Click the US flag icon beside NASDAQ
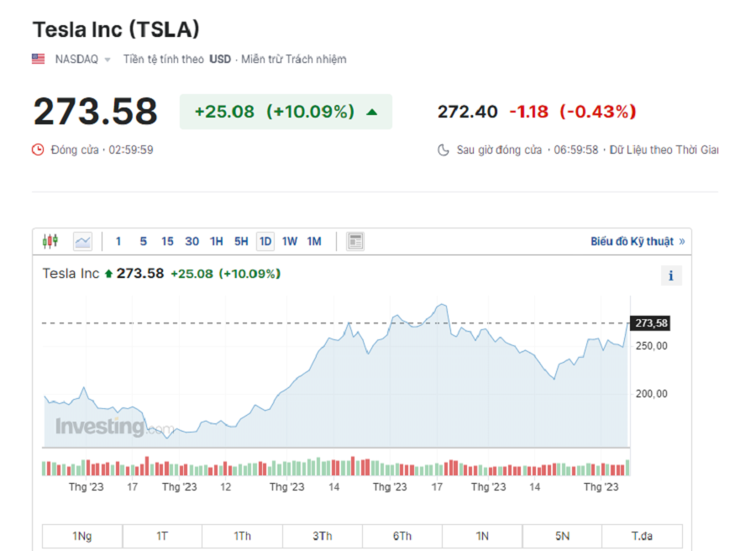 click(39, 59)
